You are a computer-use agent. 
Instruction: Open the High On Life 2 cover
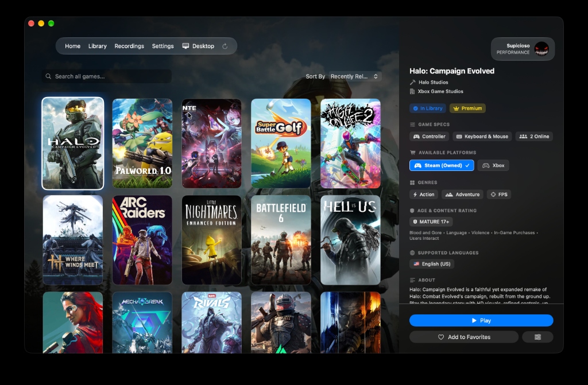coord(350,143)
